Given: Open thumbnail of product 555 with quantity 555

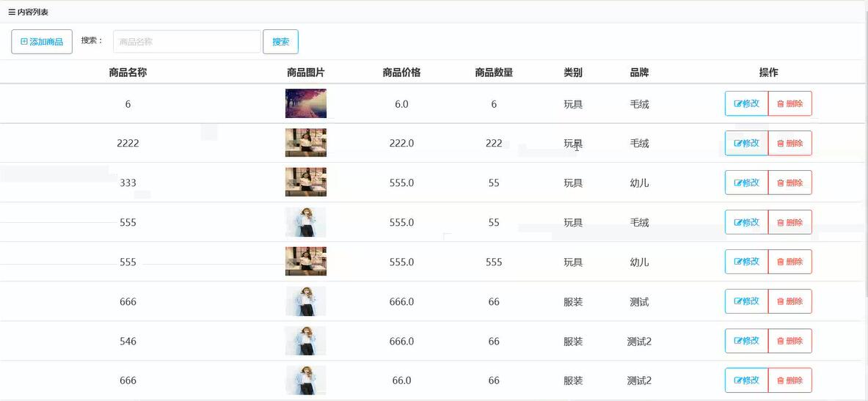Looking at the screenshot, I should [x=305, y=261].
